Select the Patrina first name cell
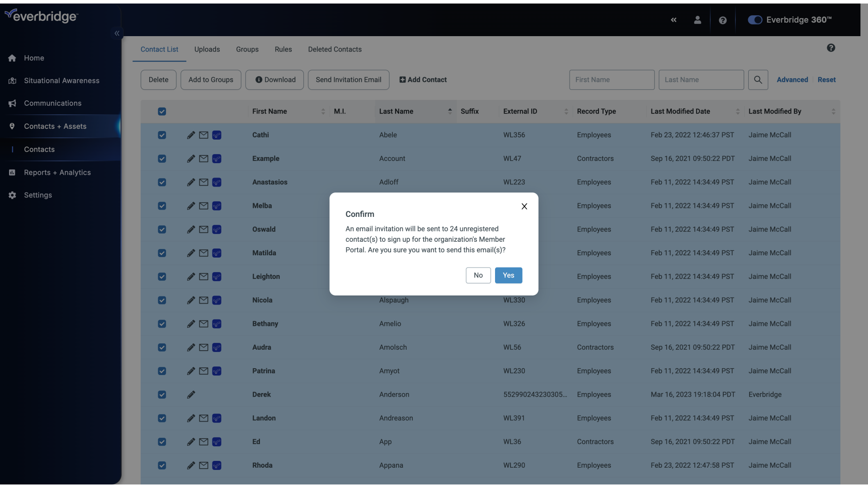Screen dimensions: 868x488 pyautogui.click(x=264, y=371)
